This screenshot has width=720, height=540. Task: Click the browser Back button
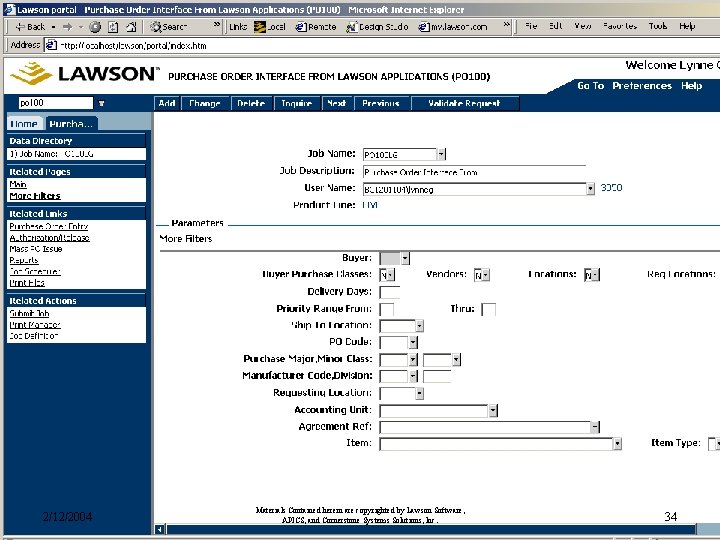click(30, 27)
